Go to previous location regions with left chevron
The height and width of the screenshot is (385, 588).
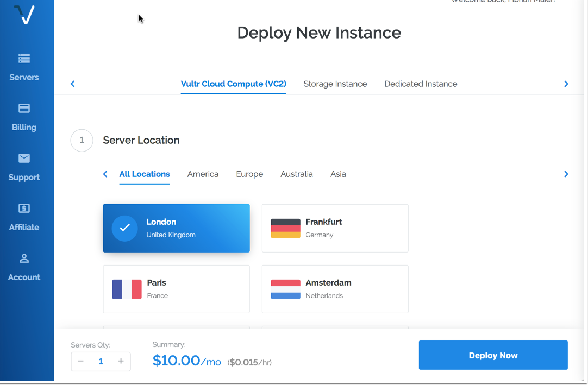pos(105,174)
